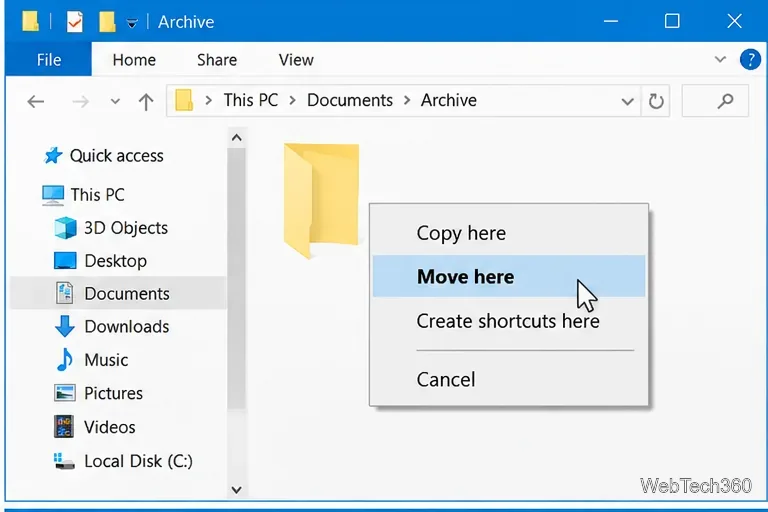Viewport: 768px width, 512px height.
Task: Go forward with the right arrow
Action: click(80, 101)
